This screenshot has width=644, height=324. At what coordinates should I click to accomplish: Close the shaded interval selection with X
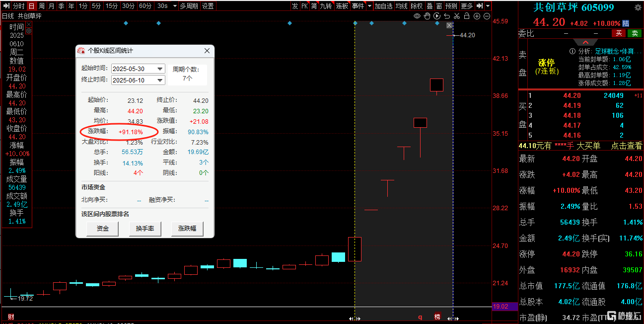[x=449, y=25]
